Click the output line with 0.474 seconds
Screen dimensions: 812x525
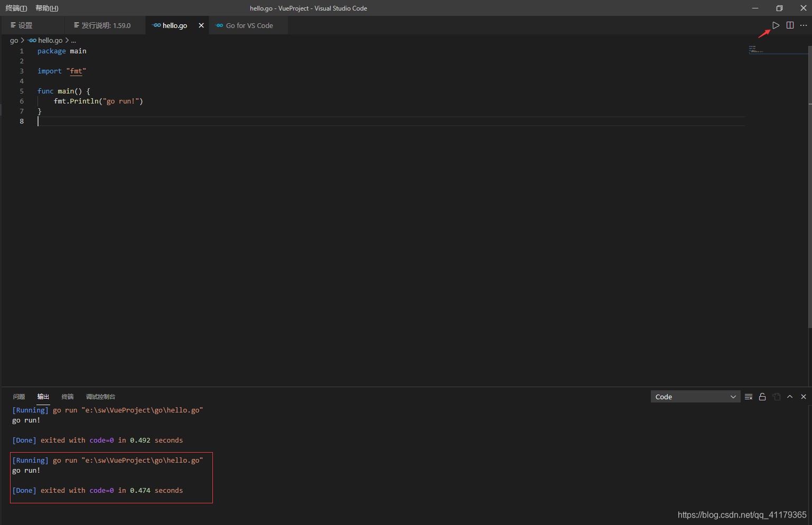point(98,491)
